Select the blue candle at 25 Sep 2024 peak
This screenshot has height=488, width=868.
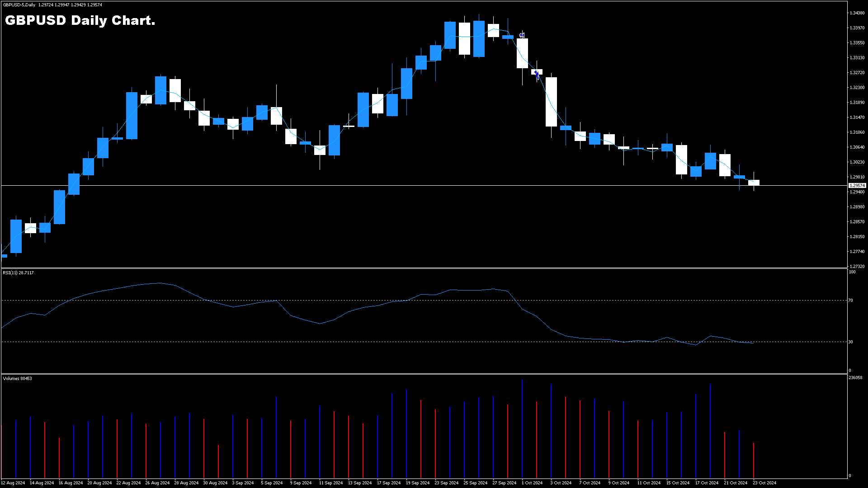(x=479, y=39)
